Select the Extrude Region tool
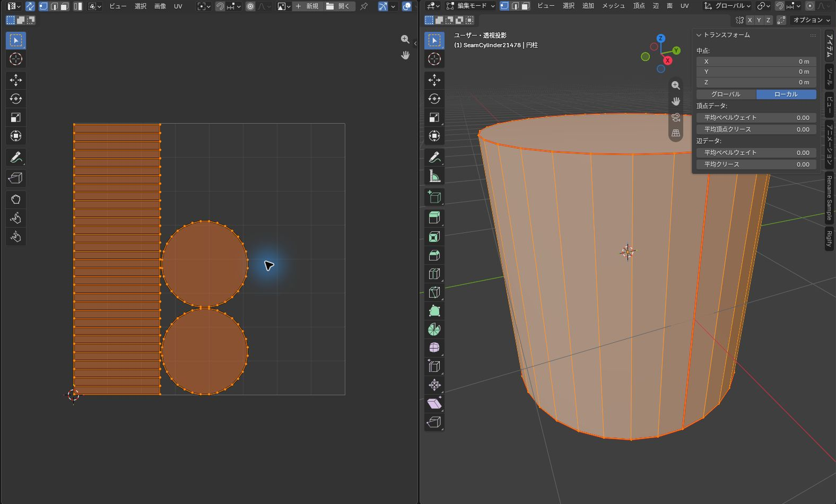This screenshot has height=504, width=836. (434, 218)
